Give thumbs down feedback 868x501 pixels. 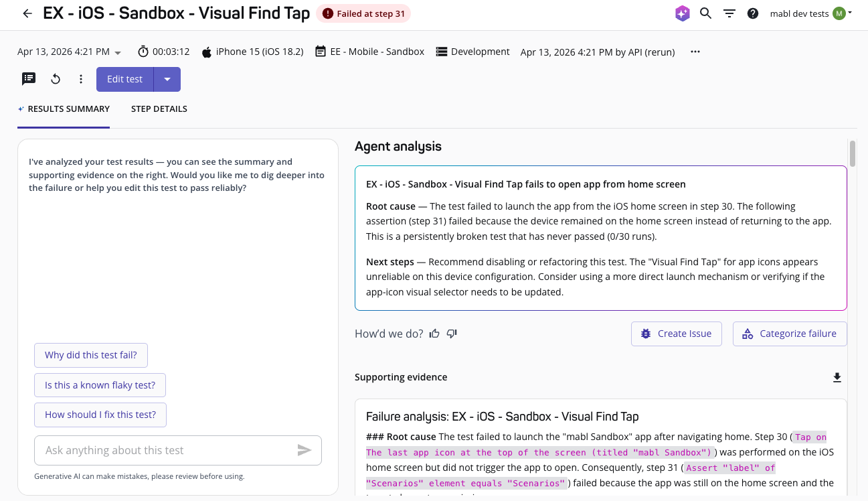pyautogui.click(x=452, y=334)
